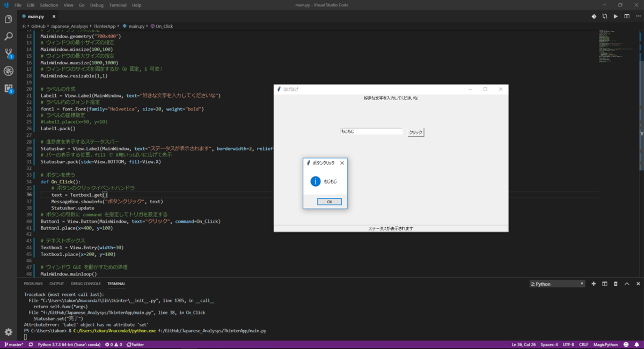This screenshot has width=644, height=349.
Task: Click GitHub in the breadcrumb path
Action: [38, 26]
